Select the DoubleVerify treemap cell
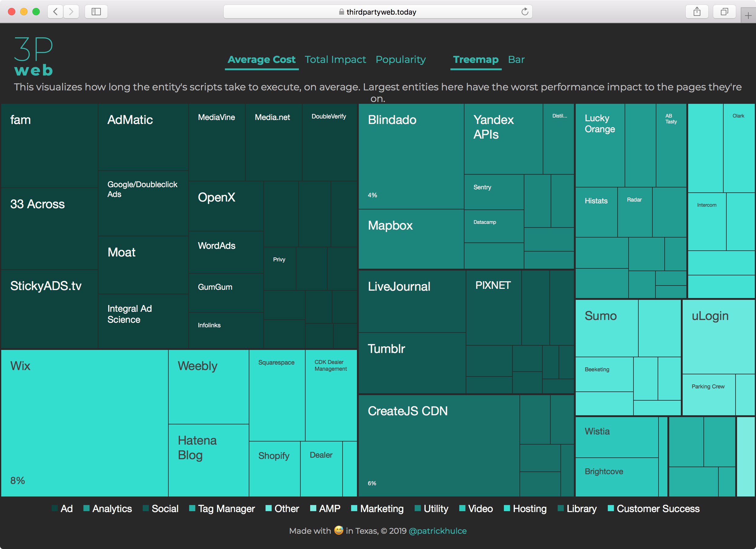756x549 pixels. click(329, 142)
